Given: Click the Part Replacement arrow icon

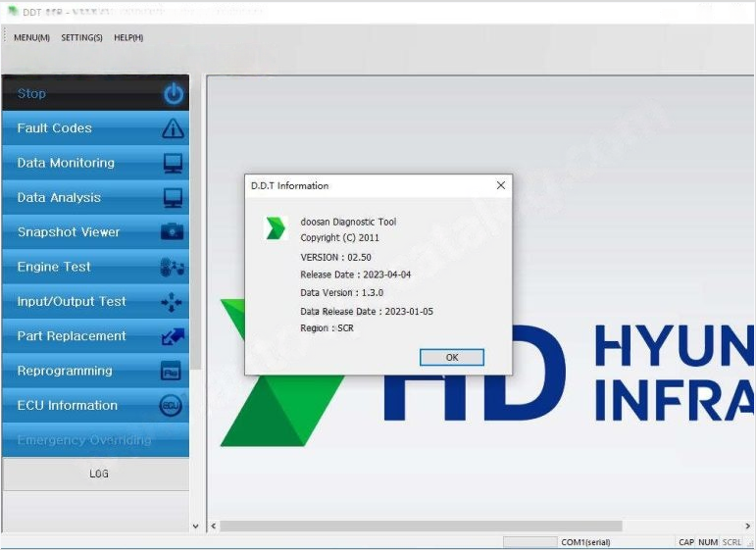Looking at the screenshot, I should (x=173, y=336).
